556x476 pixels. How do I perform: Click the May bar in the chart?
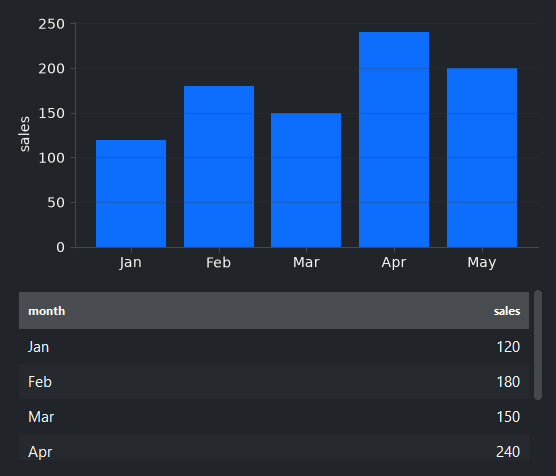482,157
